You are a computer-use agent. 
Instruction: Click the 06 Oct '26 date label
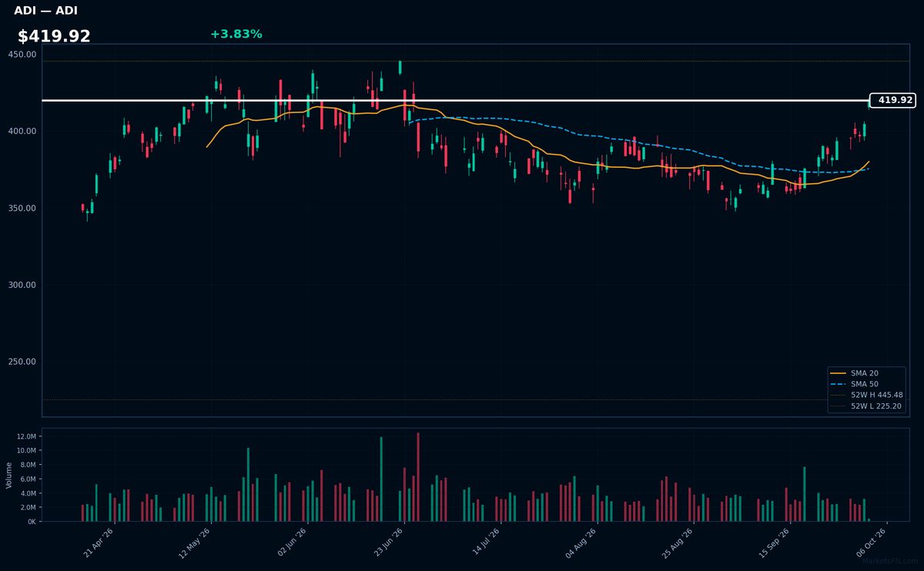coord(872,542)
